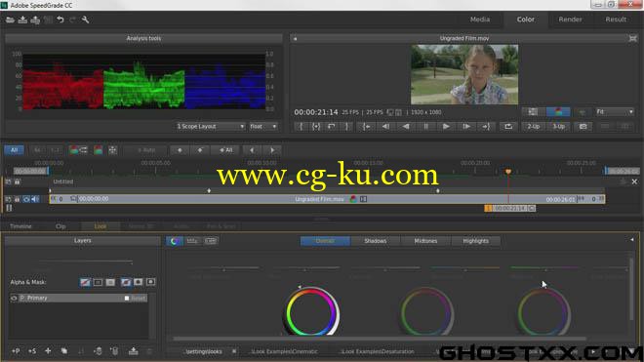Toggle lock on the Untitled track
Image resolution: width=644 pixels, height=362 pixels.
(x=18, y=181)
